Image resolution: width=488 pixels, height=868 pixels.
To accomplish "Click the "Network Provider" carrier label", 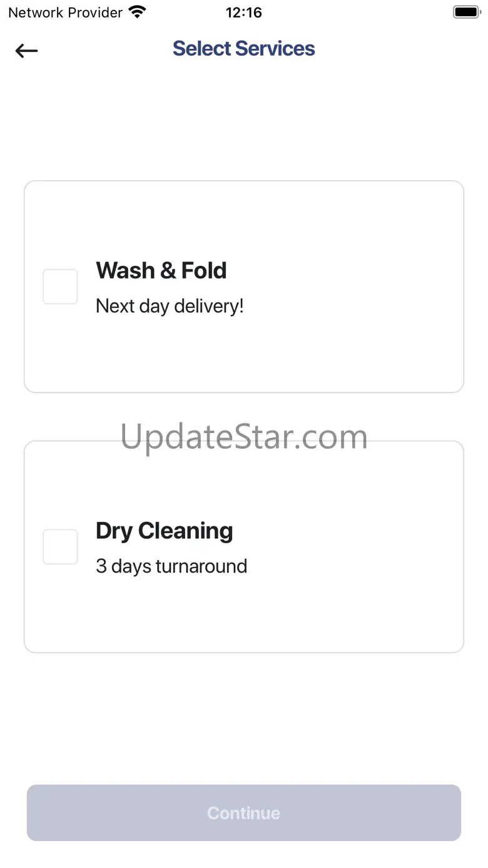I will coord(65,13).
